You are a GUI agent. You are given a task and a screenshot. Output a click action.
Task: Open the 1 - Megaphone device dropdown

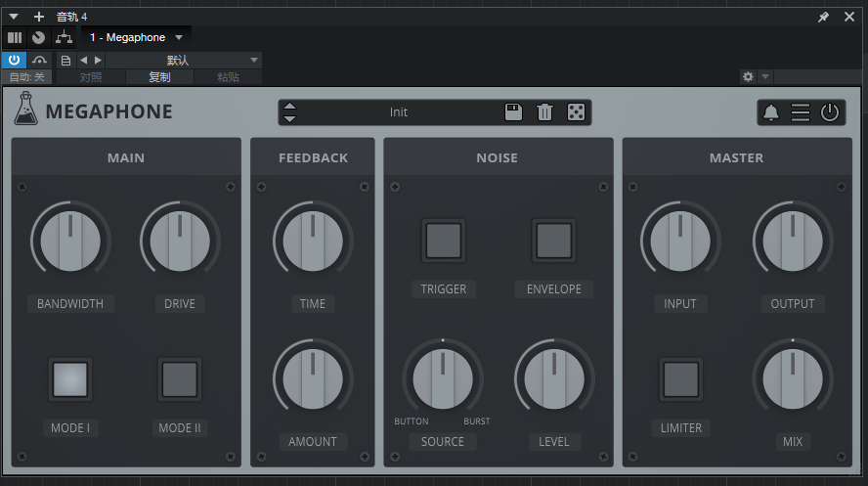[x=136, y=37]
